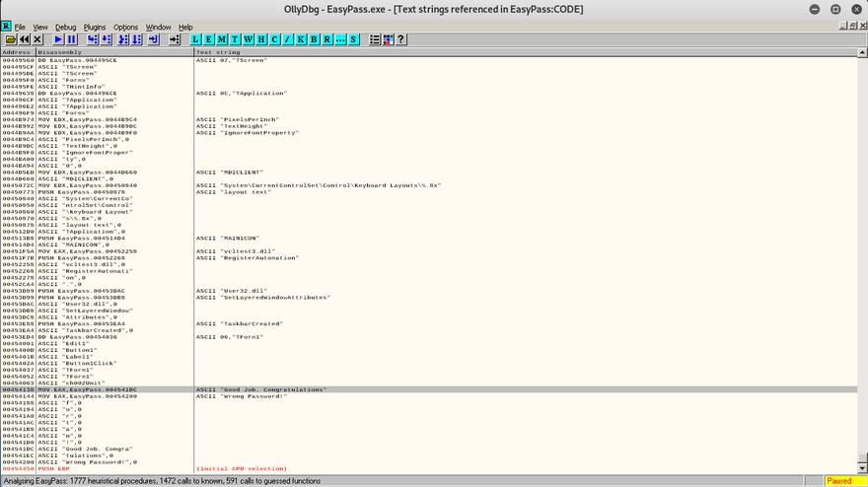Restore the inner MDI window

click(x=853, y=26)
